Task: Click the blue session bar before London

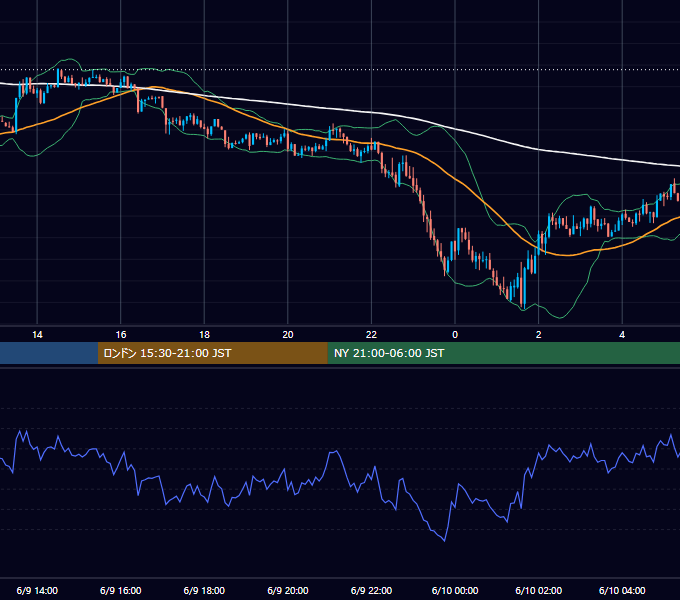Action: pos(49,353)
